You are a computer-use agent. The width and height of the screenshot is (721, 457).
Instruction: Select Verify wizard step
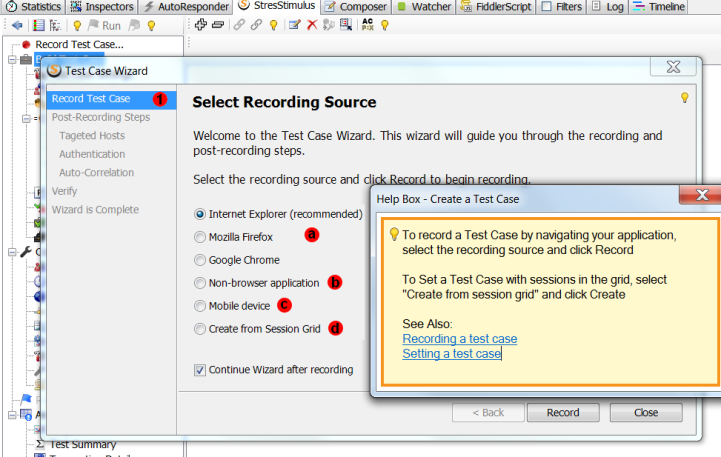pyautogui.click(x=64, y=191)
